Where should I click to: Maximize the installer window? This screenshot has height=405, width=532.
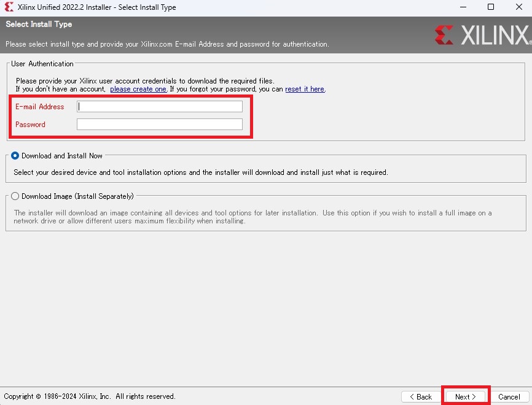491,7
